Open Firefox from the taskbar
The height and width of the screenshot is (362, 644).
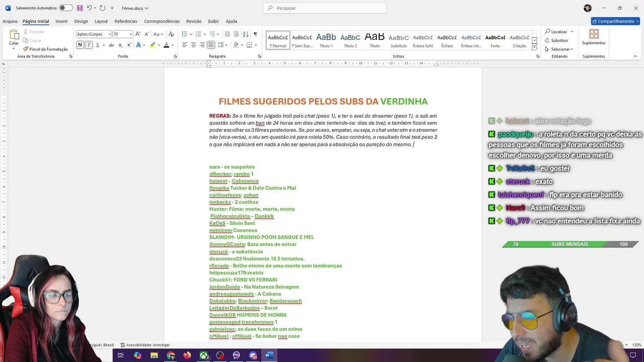[187, 355]
